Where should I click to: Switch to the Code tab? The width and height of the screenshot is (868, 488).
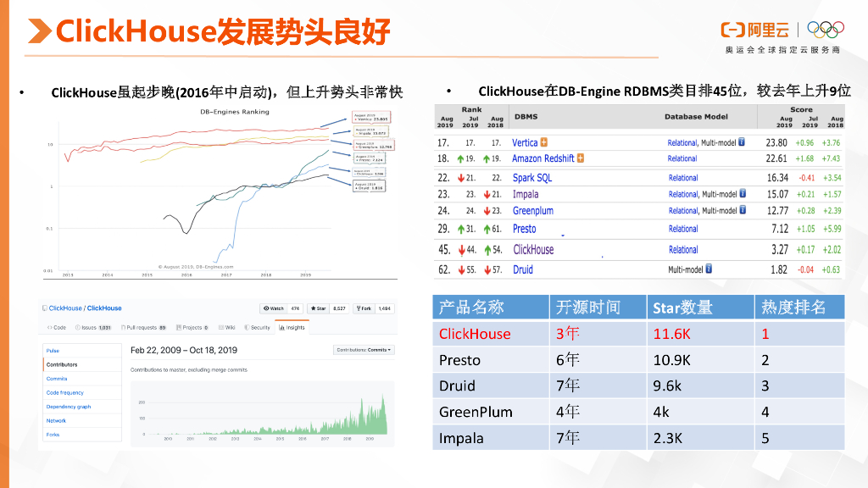pos(57,328)
